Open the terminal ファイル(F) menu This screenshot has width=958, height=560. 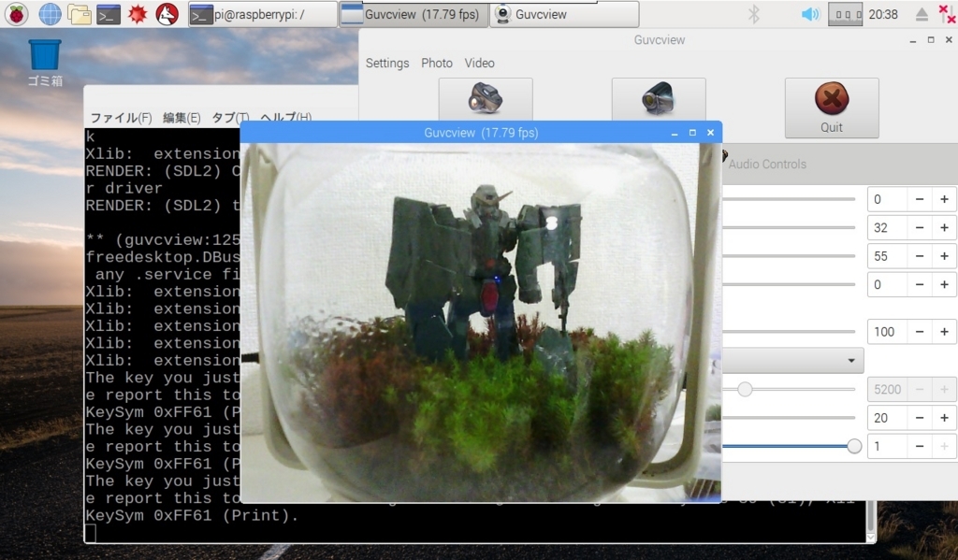coord(121,117)
